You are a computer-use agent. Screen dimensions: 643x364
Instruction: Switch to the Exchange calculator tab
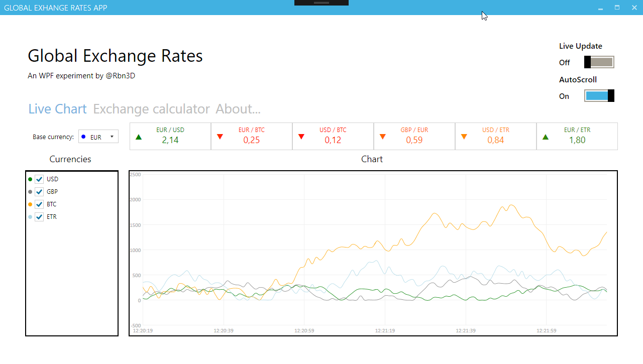click(151, 109)
